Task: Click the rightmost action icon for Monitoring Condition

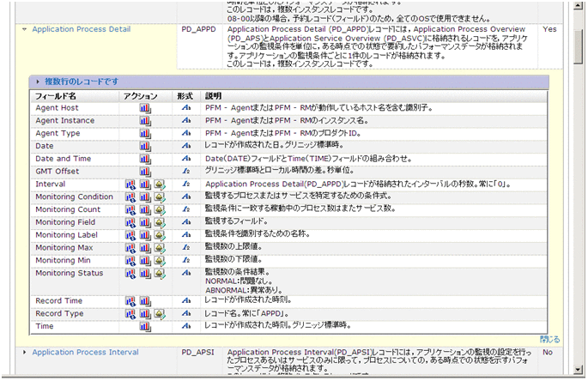Action: pyautogui.click(x=159, y=197)
